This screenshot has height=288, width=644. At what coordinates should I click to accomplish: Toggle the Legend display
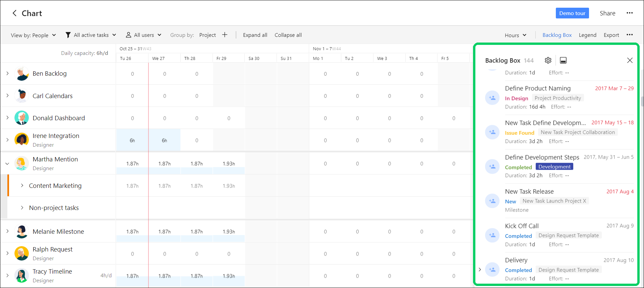click(x=587, y=35)
